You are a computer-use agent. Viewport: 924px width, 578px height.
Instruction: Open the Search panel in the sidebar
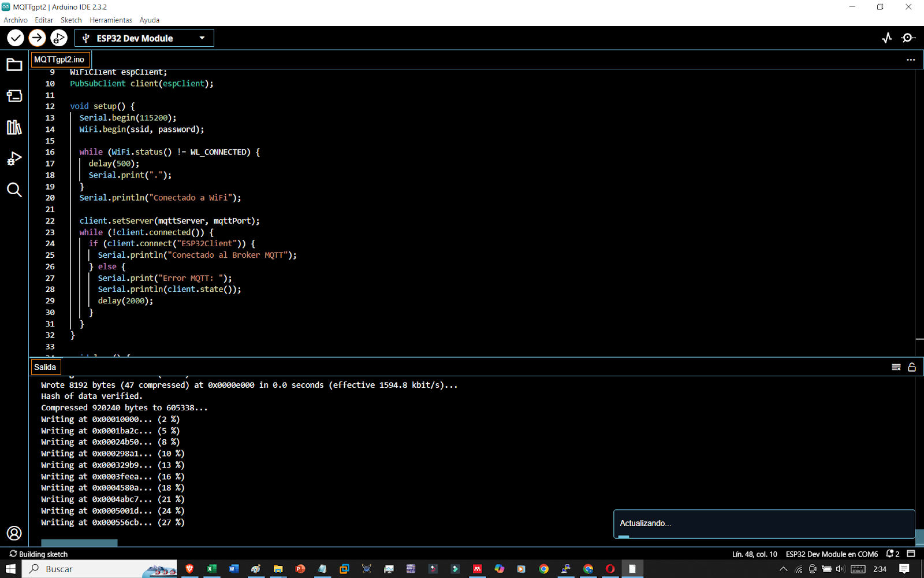click(x=14, y=190)
